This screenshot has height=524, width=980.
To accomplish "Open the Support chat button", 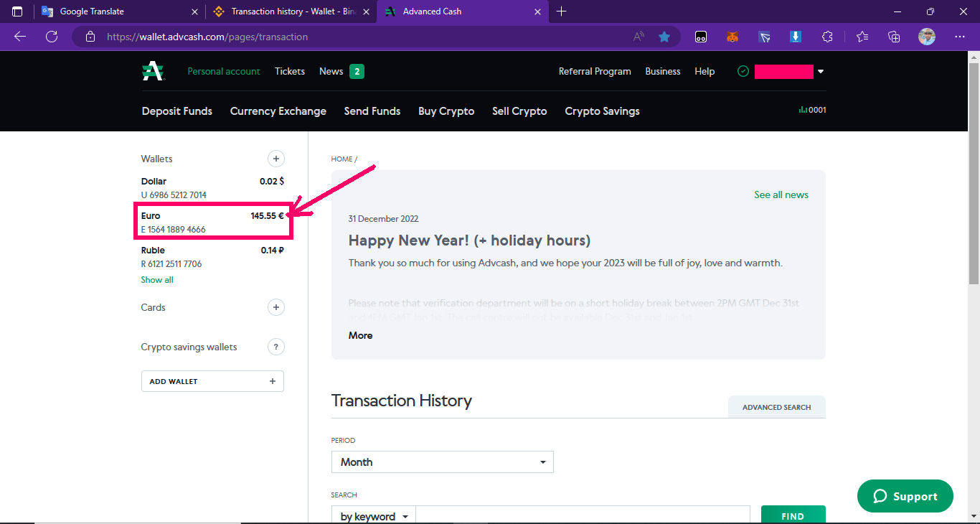I will pos(905,496).
